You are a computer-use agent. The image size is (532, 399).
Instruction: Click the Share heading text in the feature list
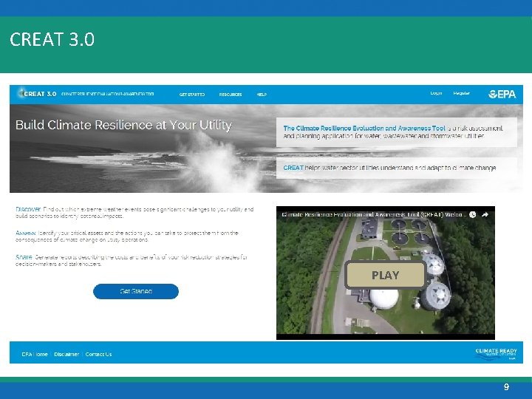click(24, 257)
